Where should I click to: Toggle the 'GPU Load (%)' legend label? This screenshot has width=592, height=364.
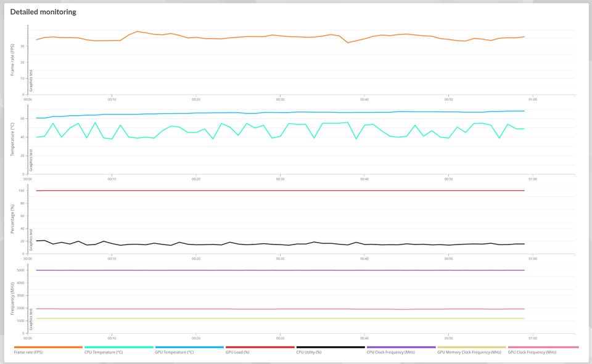(237, 352)
